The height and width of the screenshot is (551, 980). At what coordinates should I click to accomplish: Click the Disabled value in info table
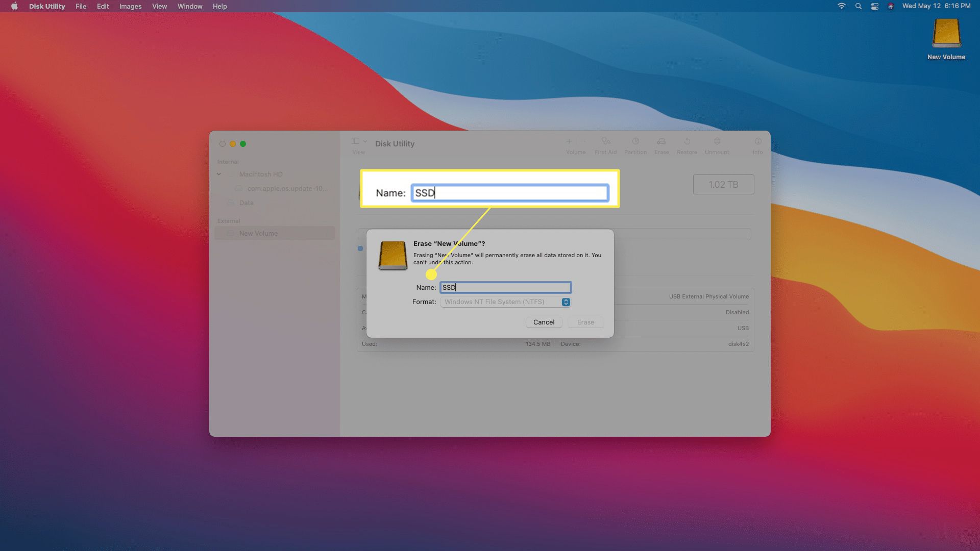[x=737, y=312]
